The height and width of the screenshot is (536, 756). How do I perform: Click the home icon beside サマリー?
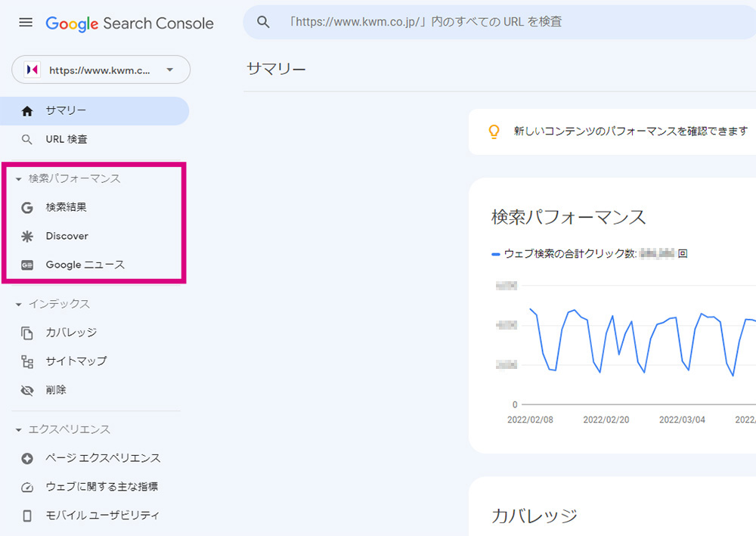coord(27,111)
